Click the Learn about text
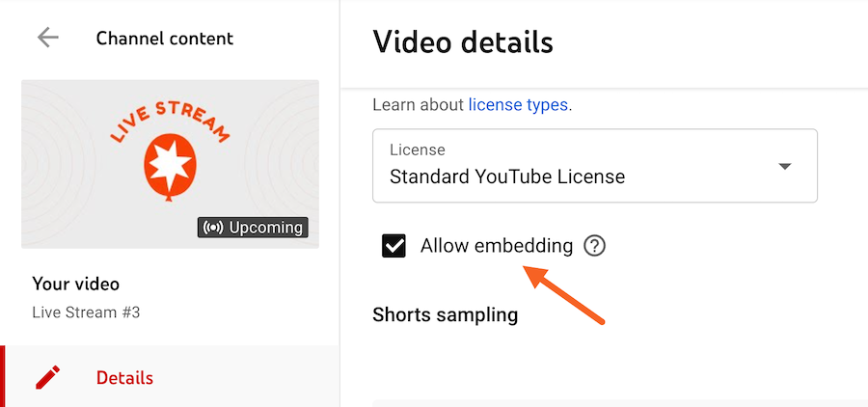 point(418,104)
